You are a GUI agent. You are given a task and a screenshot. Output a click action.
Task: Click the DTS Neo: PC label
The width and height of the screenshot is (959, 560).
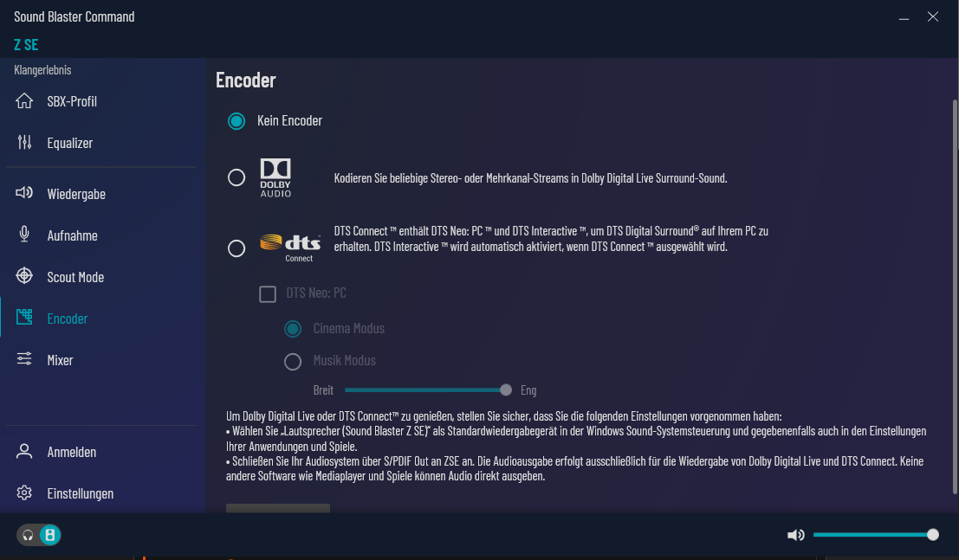click(315, 293)
